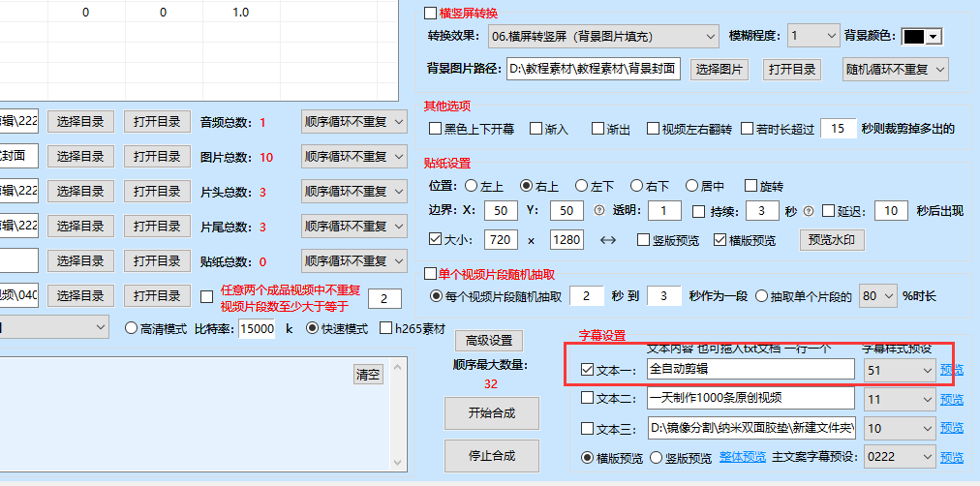980x486 pixels.
Task: Select 快速模式 radio button
Action: pyautogui.click(x=311, y=328)
